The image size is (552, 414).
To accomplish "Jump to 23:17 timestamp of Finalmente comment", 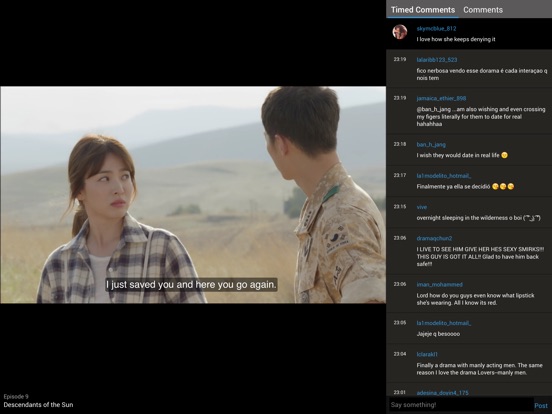I will (400, 175).
